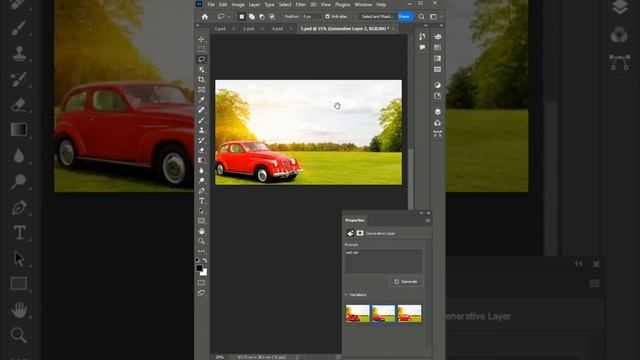
Task: Switch to the 2.psd document tab
Action: (x=249, y=29)
